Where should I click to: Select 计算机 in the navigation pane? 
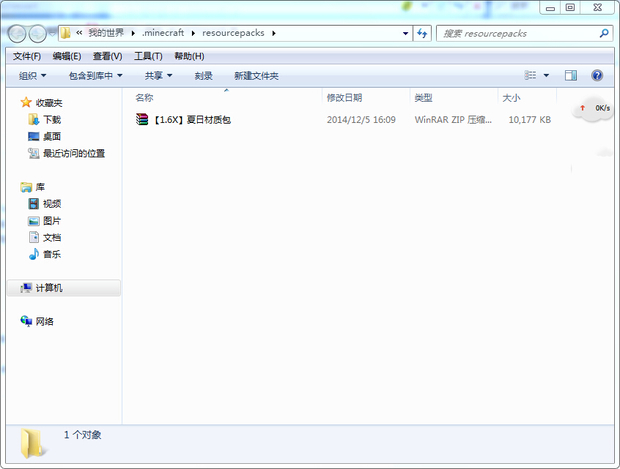(x=49, y=288)
